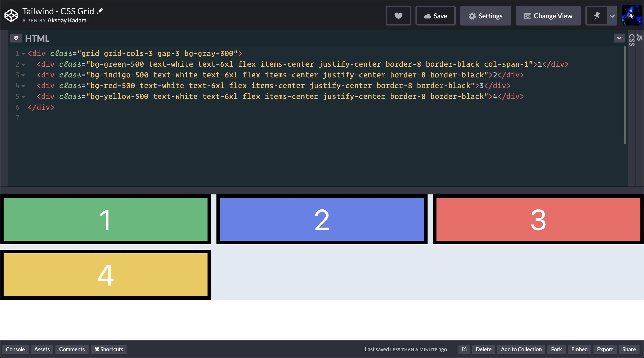Love this pen with heart button

(x=398, y=16)
